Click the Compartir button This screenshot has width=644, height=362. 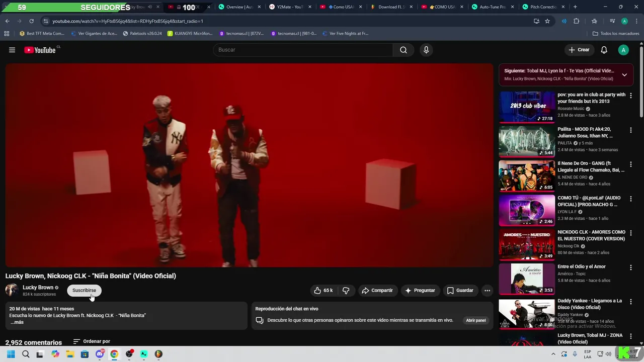click(377, 290)
